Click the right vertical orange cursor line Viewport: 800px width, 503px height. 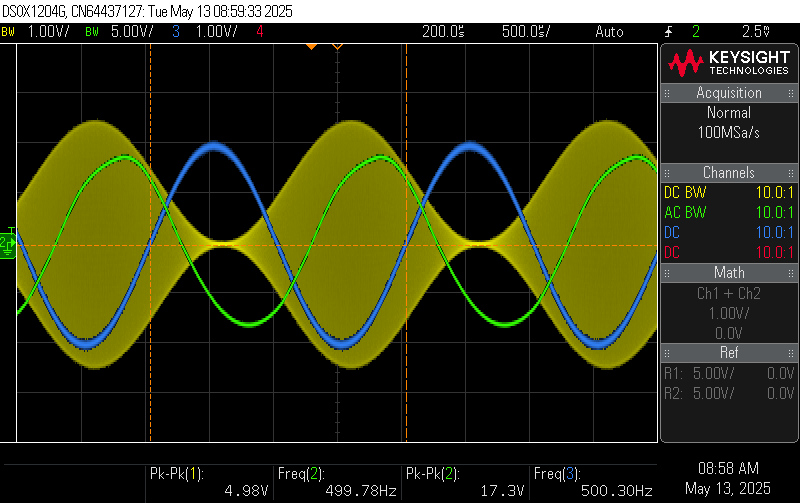(406, 243)
